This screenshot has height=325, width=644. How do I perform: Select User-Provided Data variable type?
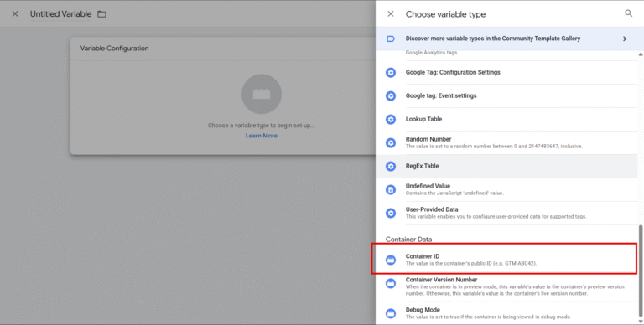506,213
